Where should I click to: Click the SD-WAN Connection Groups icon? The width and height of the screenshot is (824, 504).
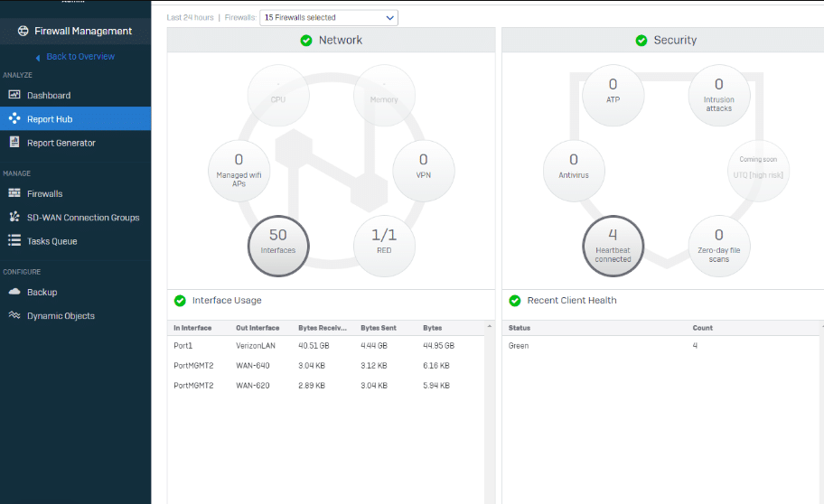(14, 217)
